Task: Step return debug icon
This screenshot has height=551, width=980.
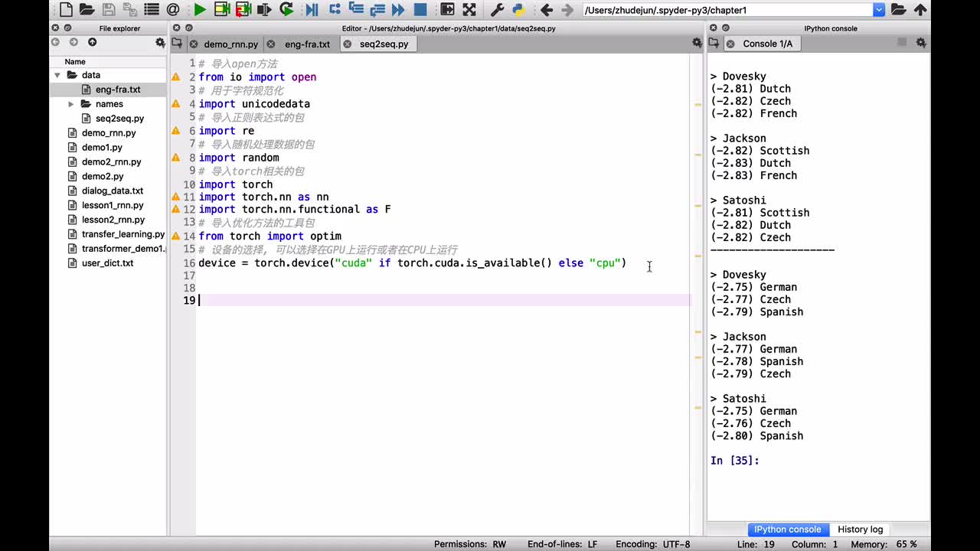Action: coord(377,10)
